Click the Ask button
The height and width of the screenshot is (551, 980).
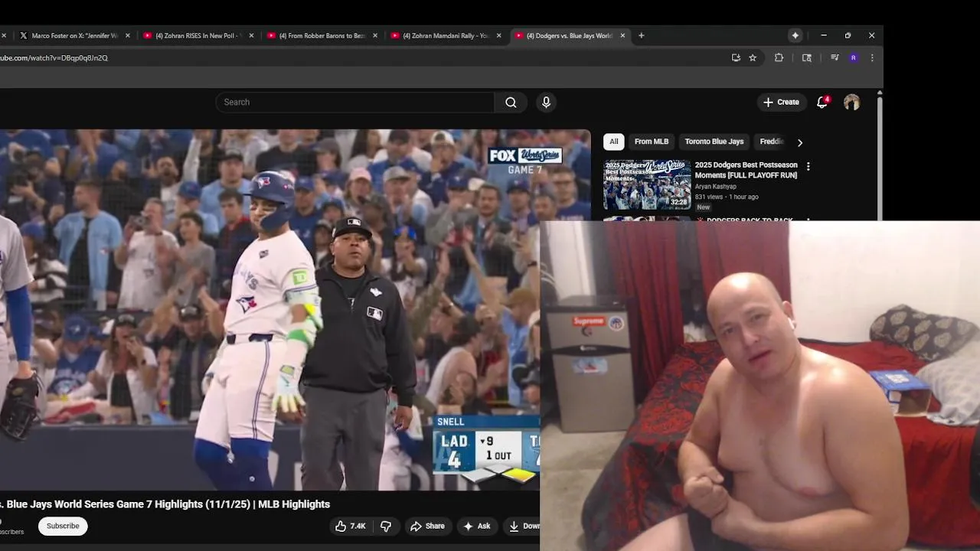click(477, 527)
